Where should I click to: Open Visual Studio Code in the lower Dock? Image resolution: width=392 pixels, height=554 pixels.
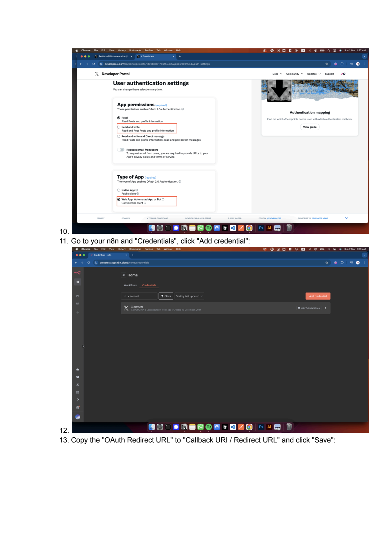[x=233, y=427]
